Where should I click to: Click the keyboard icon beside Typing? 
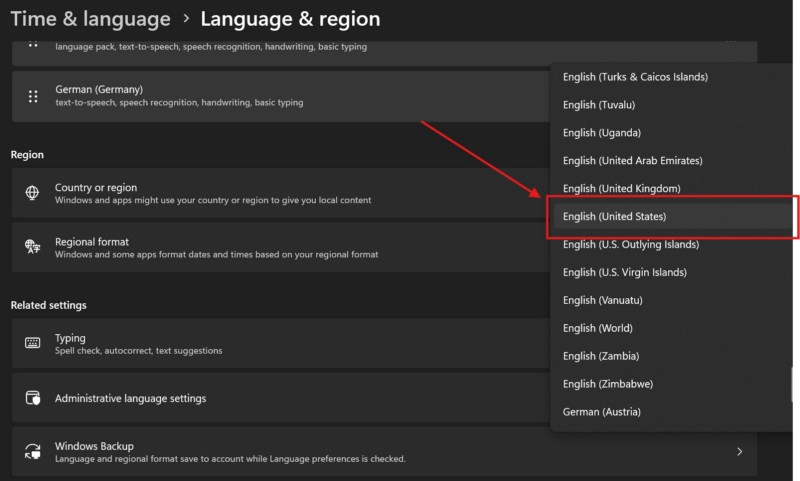[33, 343]
